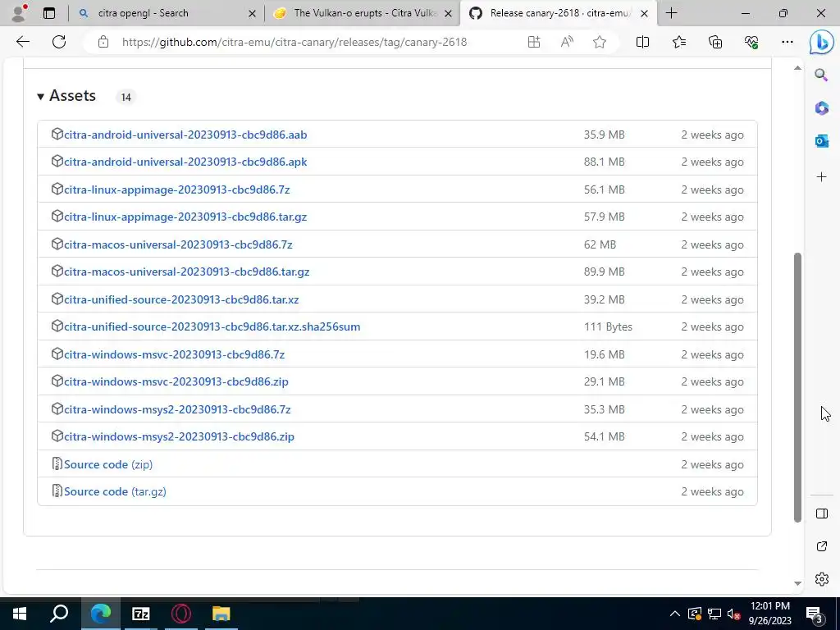Open the sidebar Search icon
The height and width of the screenshot is (630, 840).
[821, 75]
